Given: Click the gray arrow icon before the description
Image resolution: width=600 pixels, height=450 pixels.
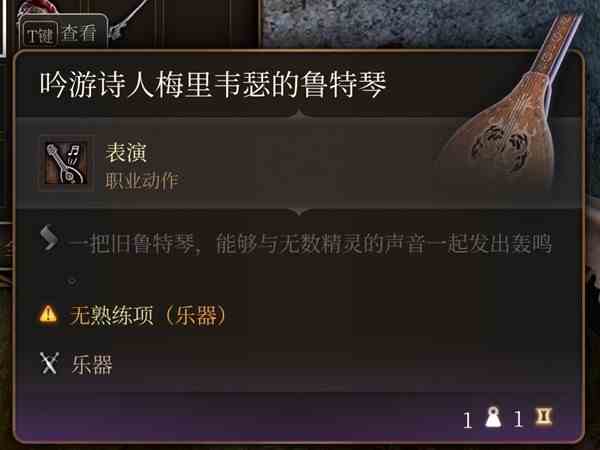Looking at the screenshot, I should click(x=49, y=238).
